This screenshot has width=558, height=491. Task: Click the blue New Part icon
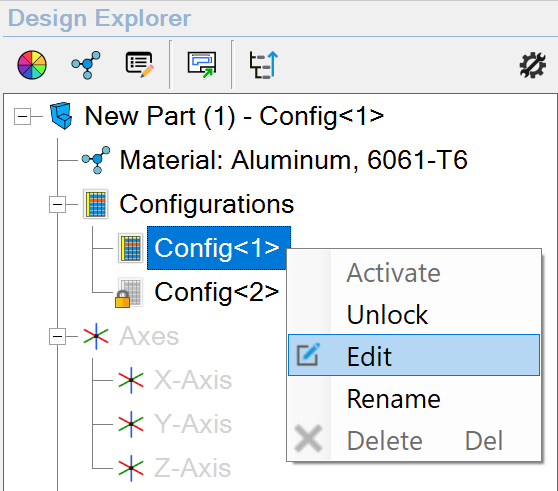pos(62,116)
